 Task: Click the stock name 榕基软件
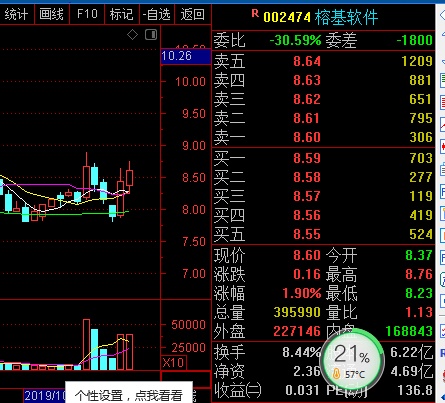pos(346,17)
